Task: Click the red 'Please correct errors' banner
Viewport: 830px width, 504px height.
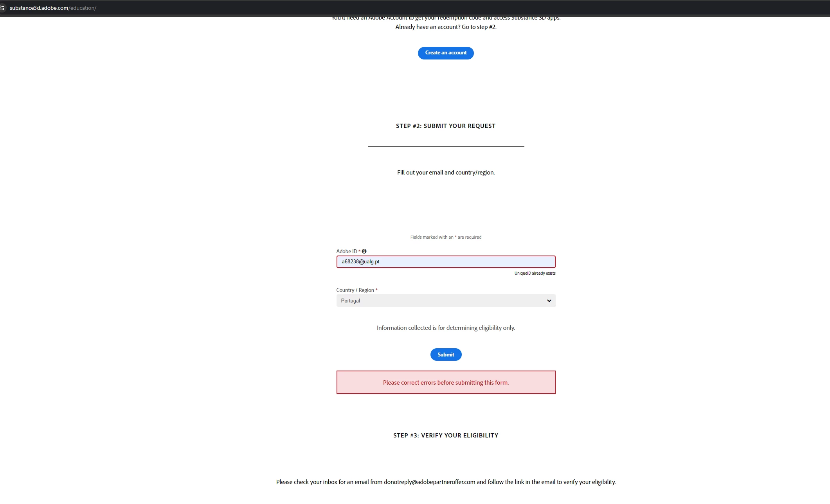Action: coord(446,382)
